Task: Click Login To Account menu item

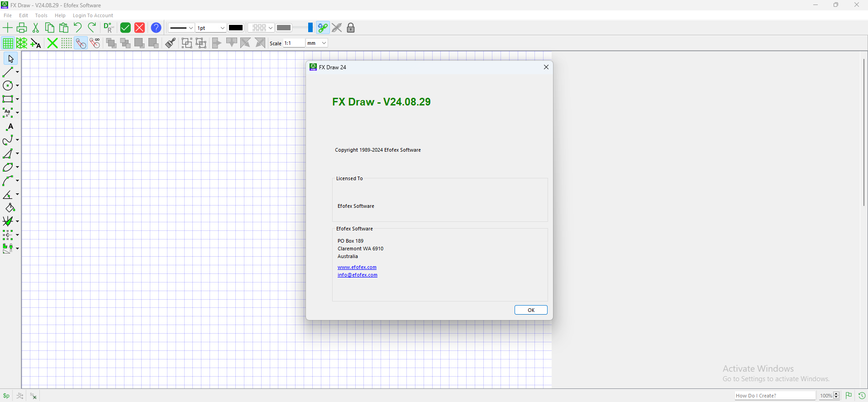Action: tap(93, 15)
